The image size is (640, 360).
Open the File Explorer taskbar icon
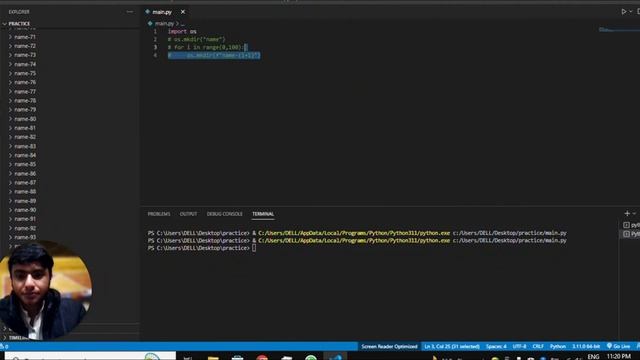click(213, 357)
